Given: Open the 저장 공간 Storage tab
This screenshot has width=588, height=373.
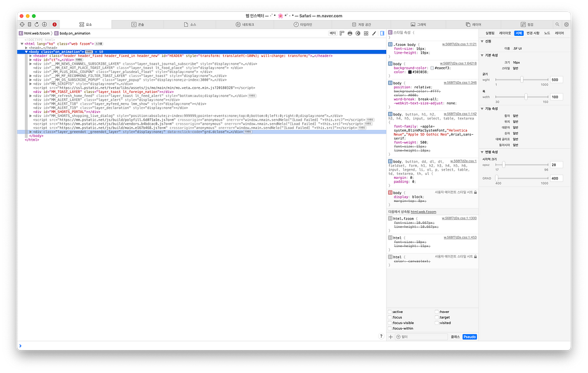Looking at the screenshot, I should [361, 24].
